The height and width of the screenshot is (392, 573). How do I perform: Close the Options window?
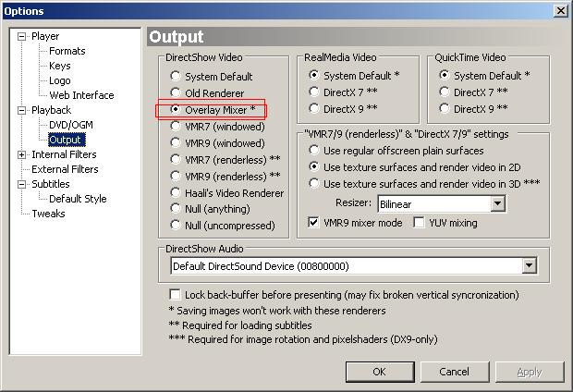click(x=561, y=10)
